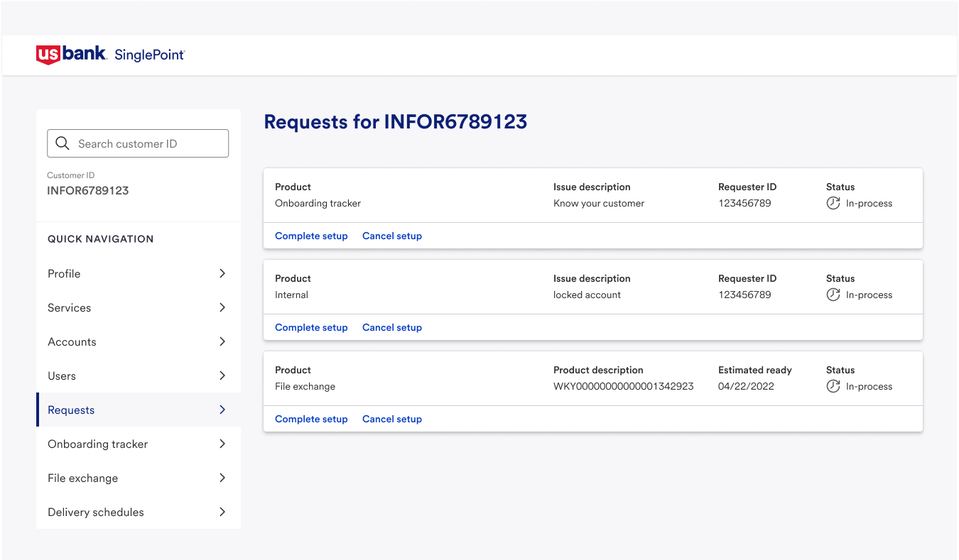Viewport: 959px width, 560px height.
Task: Click requester ID 123456789 on Onboarding tracker request
Action: [744, 203]
